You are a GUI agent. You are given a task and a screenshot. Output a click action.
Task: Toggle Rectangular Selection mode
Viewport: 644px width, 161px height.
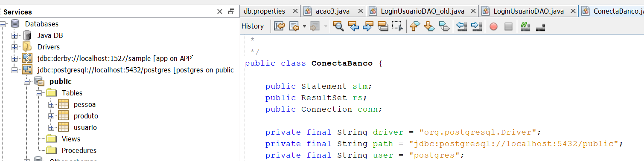click(397, 26)
